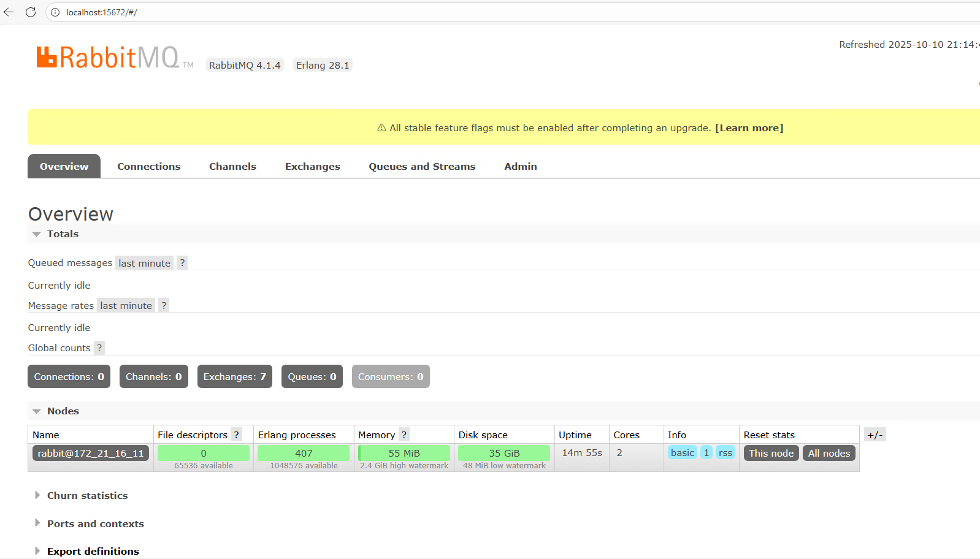Click the Global counts help icon

coord(99,348)
